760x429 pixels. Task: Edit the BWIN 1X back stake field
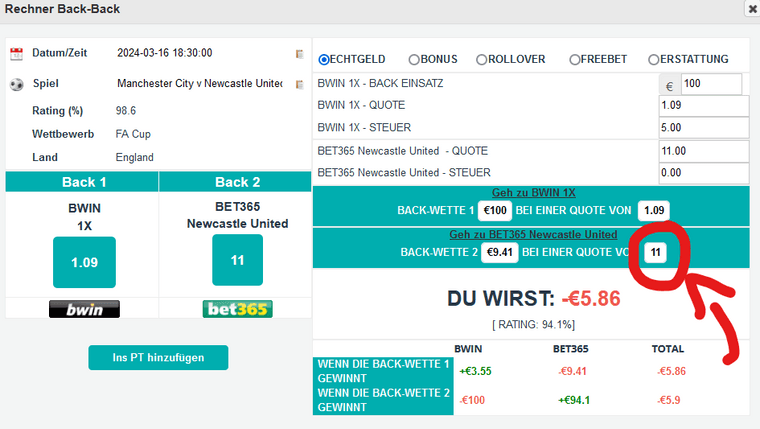(711, 84)
